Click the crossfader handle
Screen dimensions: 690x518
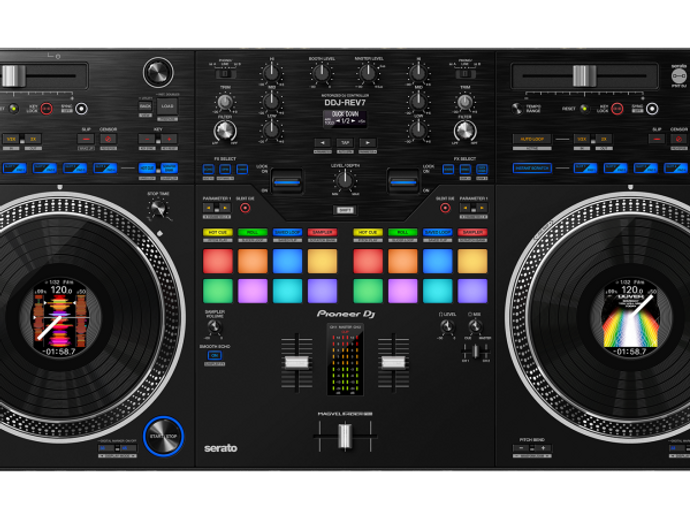(345, 436)
